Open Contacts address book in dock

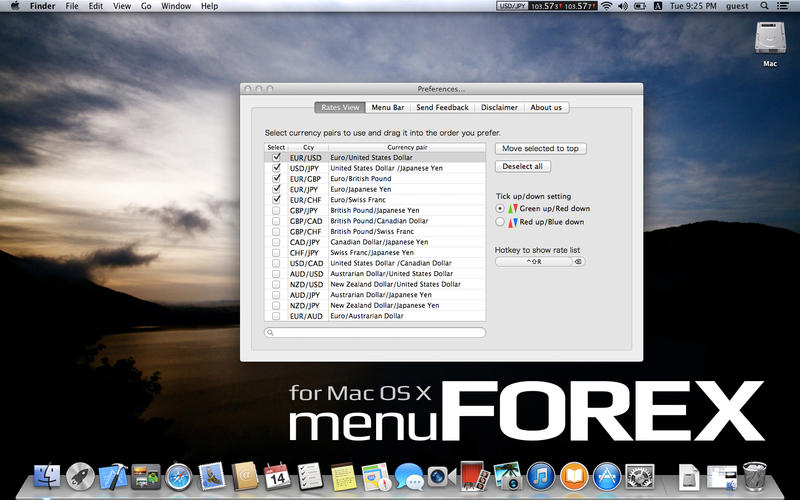244,477
